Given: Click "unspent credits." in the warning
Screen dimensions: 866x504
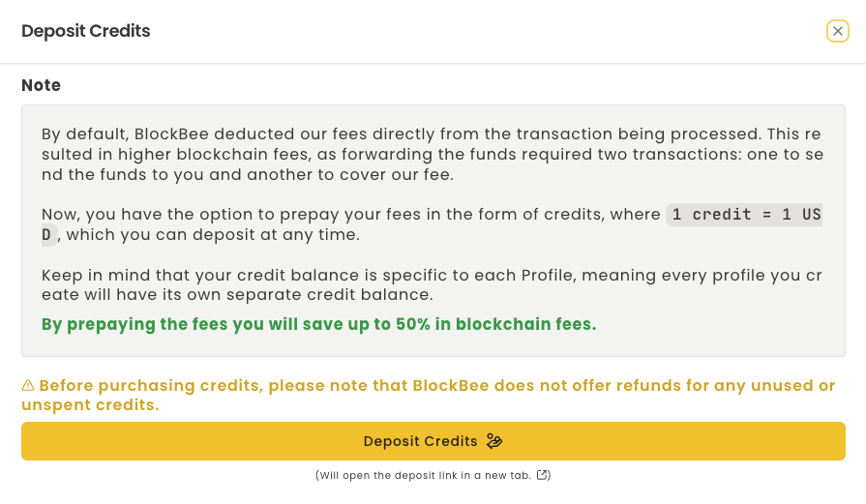Looking at the screenshot, I should 90,404.
